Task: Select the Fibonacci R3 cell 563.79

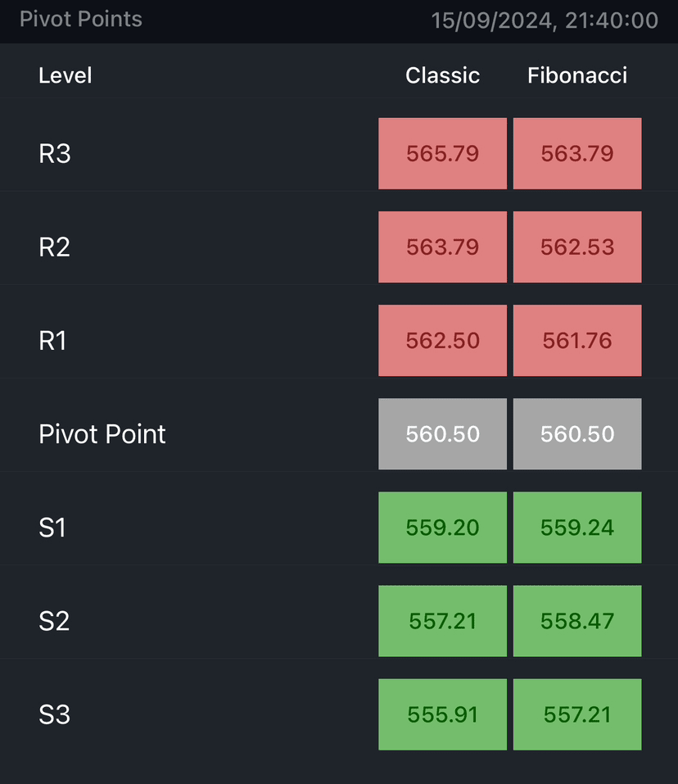Action: coord(577,153)
